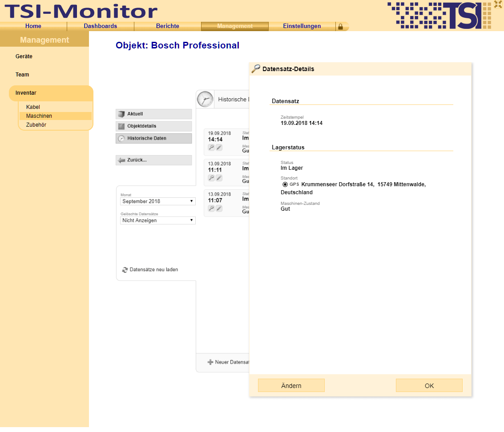
Task: Switch to the Berichte tab
Action: click(x=167, y=26)
